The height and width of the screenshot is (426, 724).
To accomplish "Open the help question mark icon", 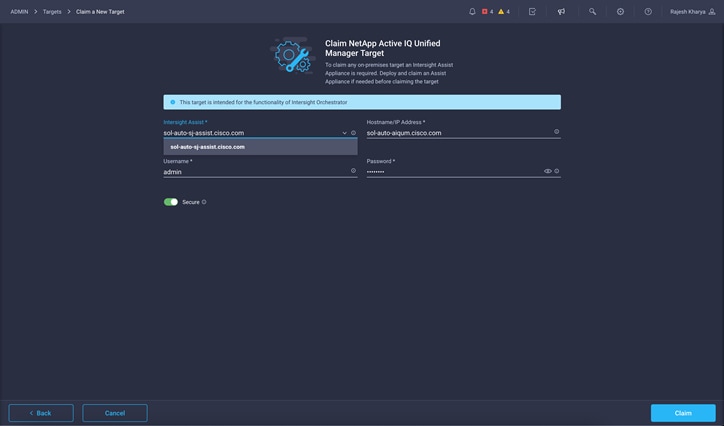I will (648, 12).
